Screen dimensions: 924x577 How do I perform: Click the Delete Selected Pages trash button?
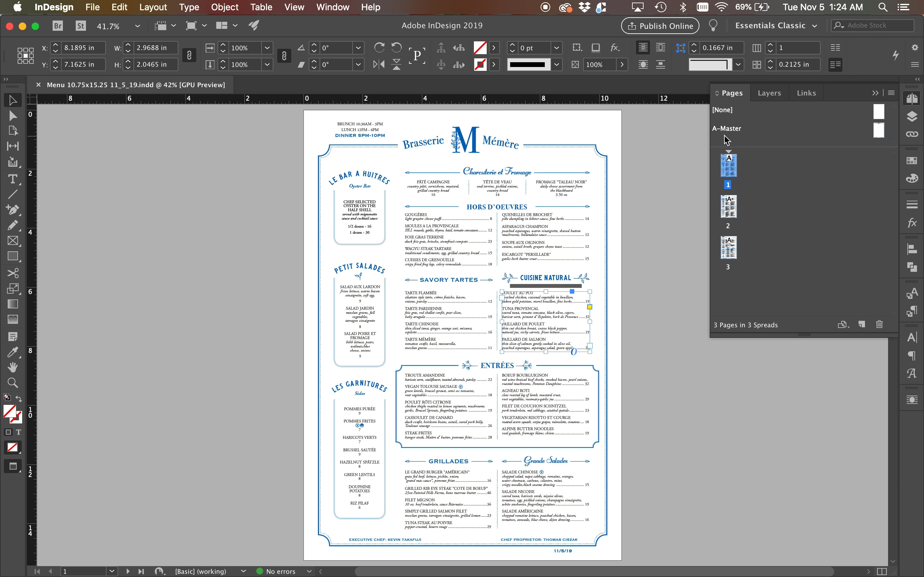coord(879,324)
